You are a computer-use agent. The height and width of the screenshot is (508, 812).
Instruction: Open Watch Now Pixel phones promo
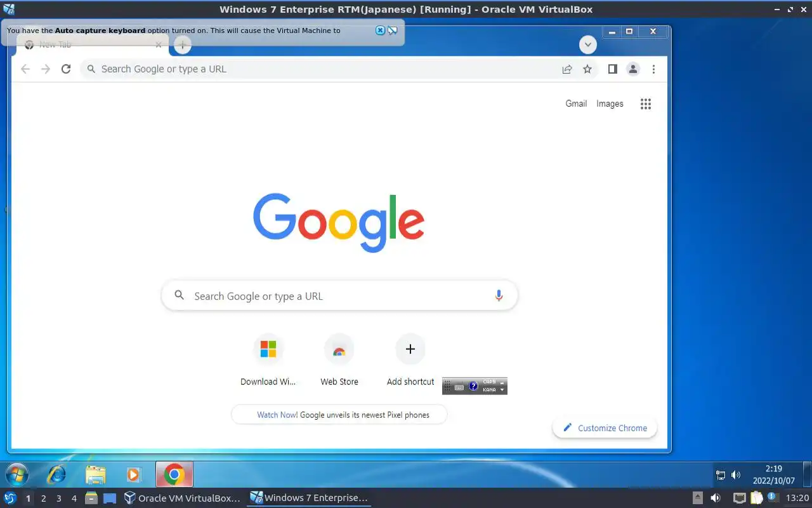(x=339, y=415)
